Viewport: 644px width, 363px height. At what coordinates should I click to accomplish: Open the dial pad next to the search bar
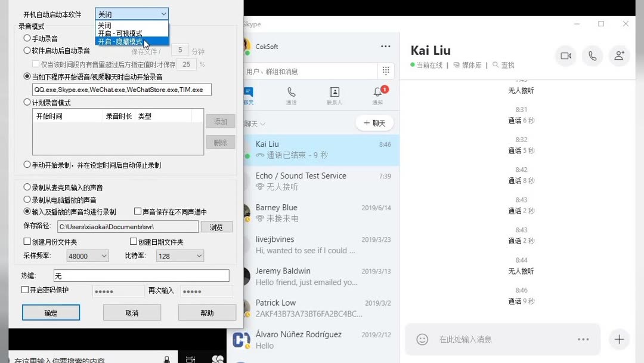(x=386, y=70)
